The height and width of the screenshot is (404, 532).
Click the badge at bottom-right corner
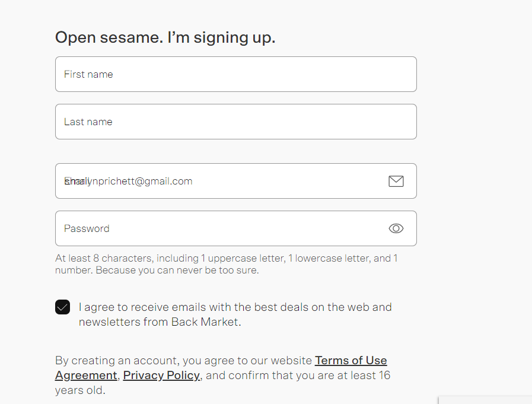pyautogui.click(x=485, y=400)
